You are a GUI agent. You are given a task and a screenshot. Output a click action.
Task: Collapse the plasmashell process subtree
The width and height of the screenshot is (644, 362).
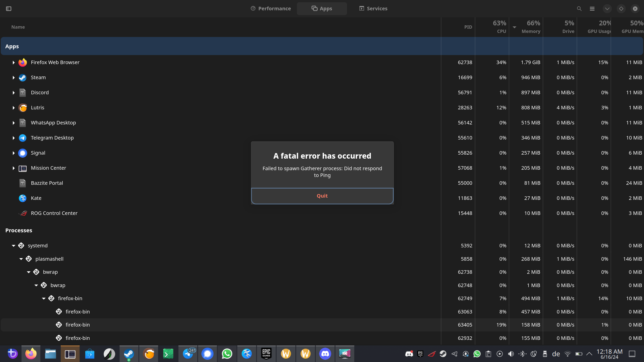[21, 259]
